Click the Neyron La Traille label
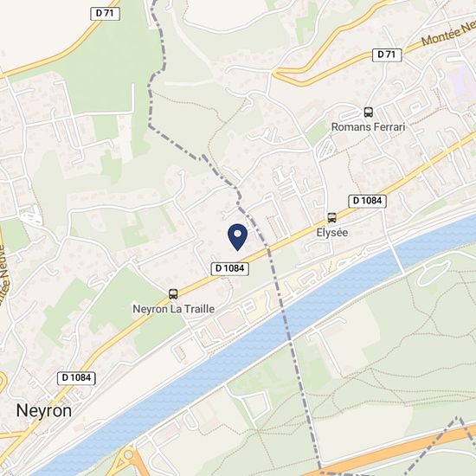Image resolution: width=476 pixels, height=476 pixels. tap(174, 309)
